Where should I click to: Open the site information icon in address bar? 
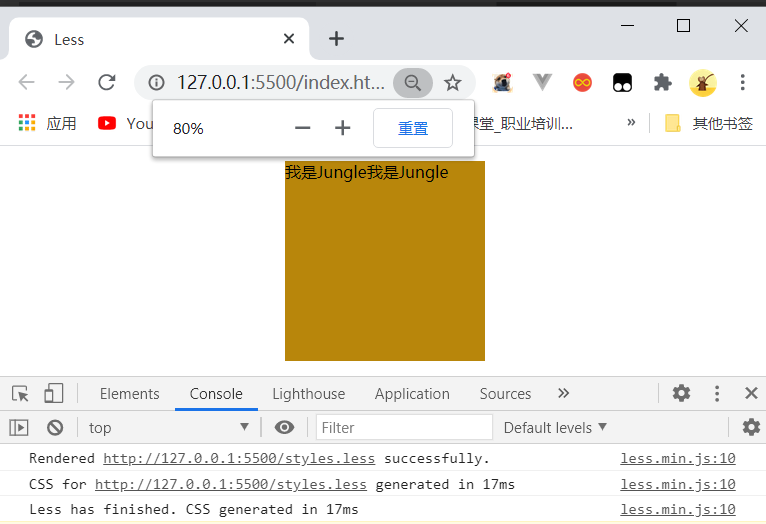click(x=156, y=82)
